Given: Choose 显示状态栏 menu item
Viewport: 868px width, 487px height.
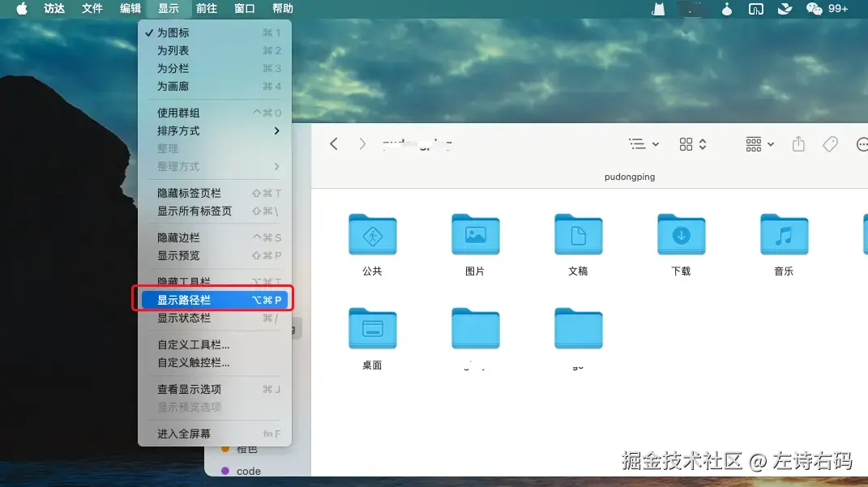Looking at the screenshot, I should point(215,318).
